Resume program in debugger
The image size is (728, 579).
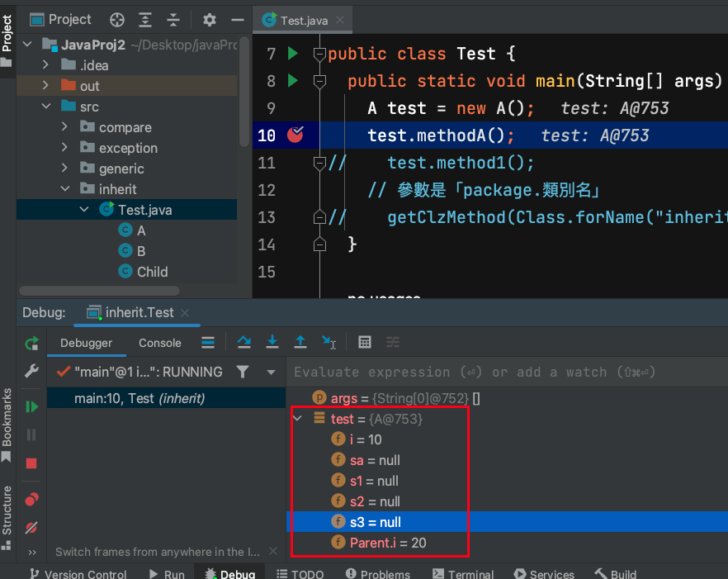click(31, 407)
